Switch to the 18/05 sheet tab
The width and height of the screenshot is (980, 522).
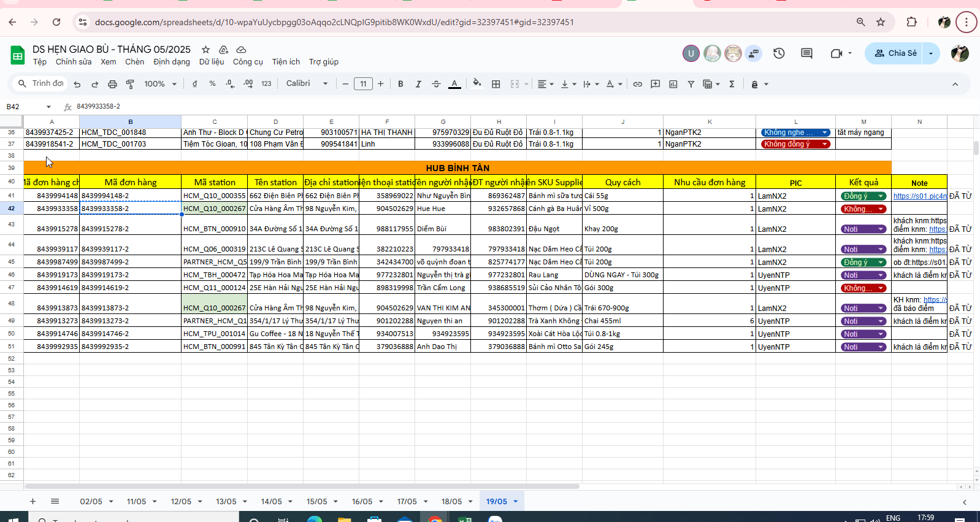[x=451, y=501]
